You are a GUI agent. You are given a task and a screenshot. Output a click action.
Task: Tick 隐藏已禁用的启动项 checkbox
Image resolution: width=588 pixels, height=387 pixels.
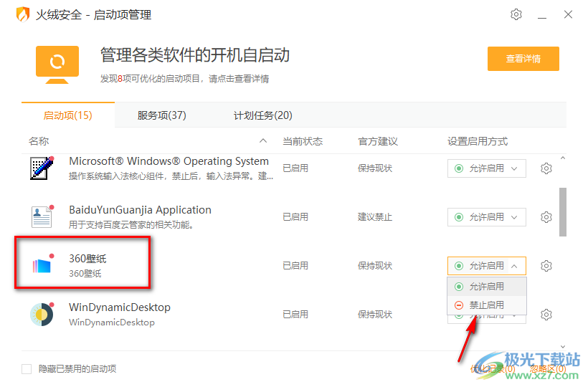(27, 369)
